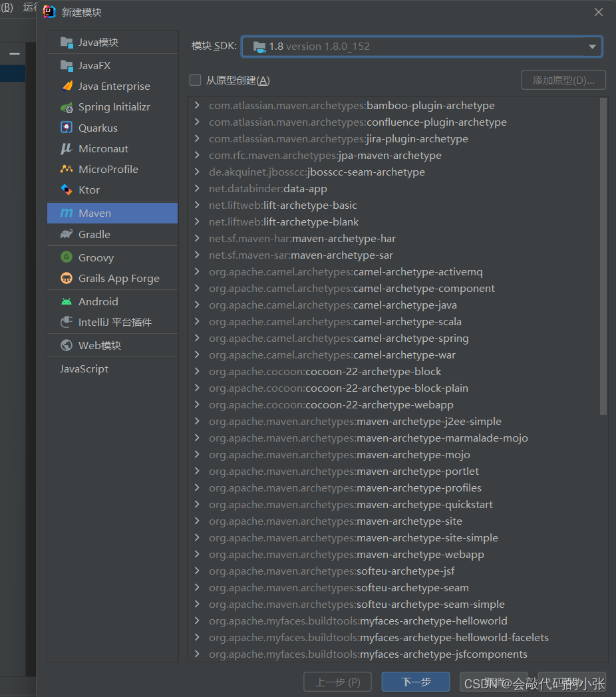Select maven-archetype-marmalade-mojo row

[x=394, y=438]
